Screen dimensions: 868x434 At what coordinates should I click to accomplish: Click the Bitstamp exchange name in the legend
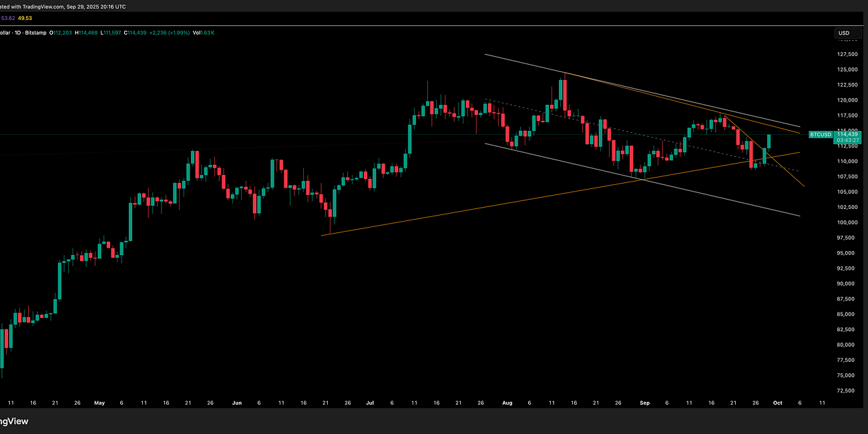[37, 32]
